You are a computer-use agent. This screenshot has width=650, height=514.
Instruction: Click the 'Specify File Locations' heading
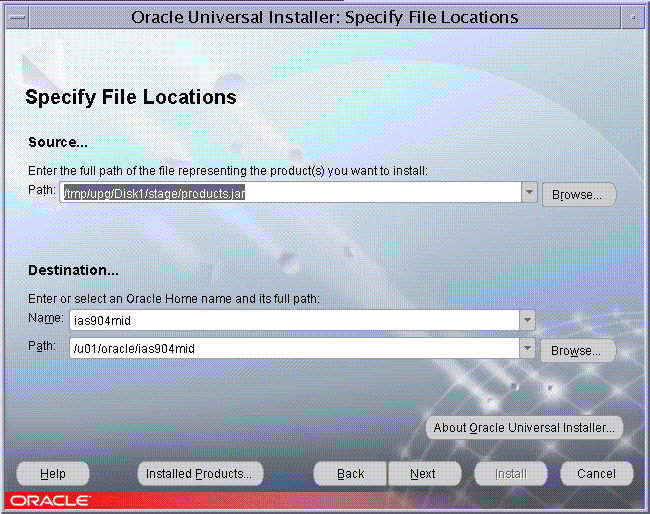point(131,97)
